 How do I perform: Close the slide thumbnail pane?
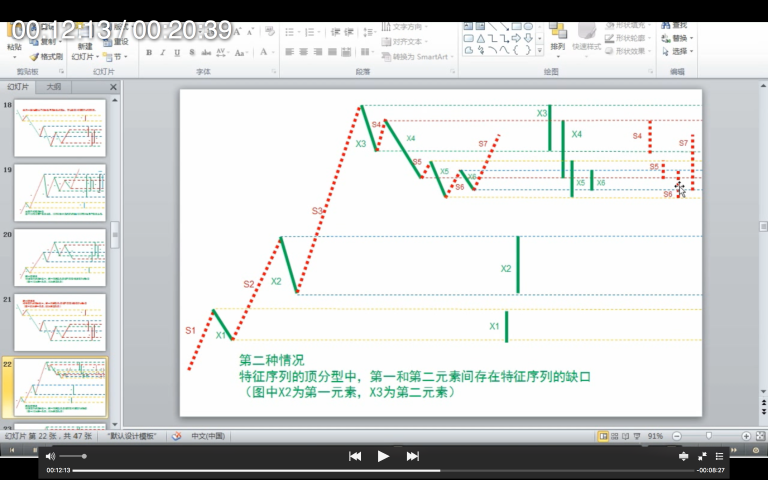tap(113, 87)
